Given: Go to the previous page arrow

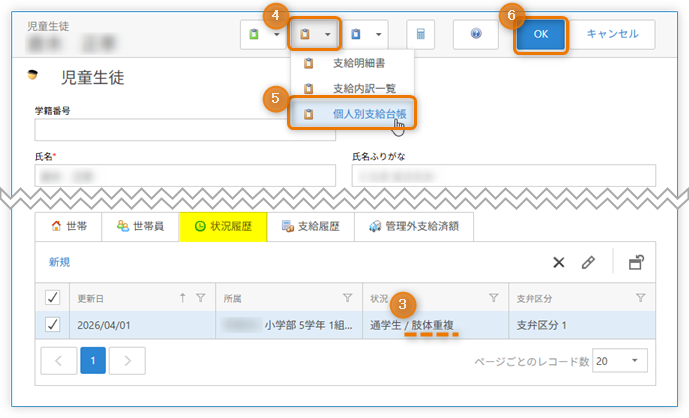Looking at the screenshot, I should (59, 360).
